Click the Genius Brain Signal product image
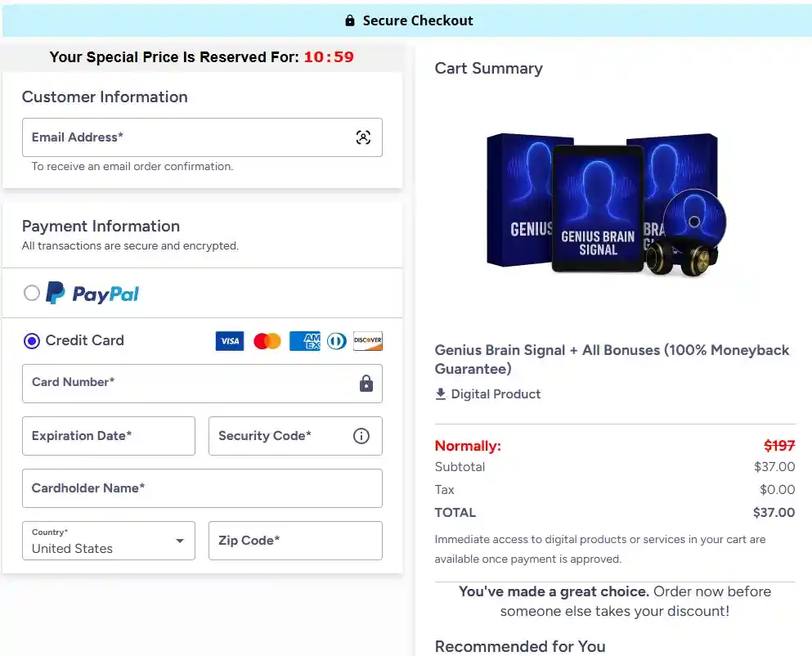 click(x=605, y=204)
